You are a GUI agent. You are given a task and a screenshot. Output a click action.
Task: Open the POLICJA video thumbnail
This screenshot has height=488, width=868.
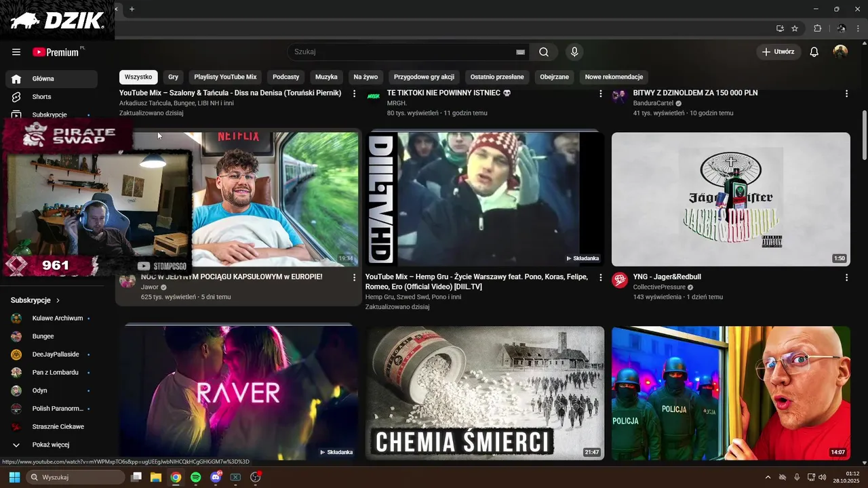coord(730,393)
